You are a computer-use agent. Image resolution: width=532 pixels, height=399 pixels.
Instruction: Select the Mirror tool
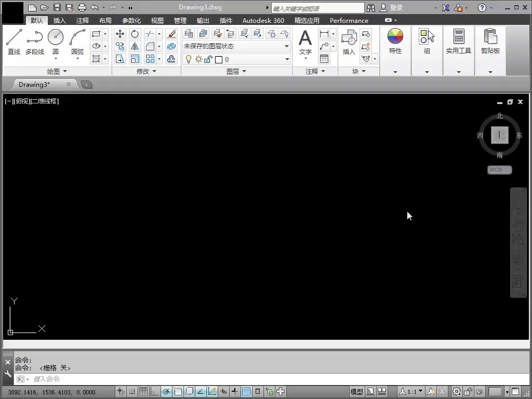tap(135, 46)
